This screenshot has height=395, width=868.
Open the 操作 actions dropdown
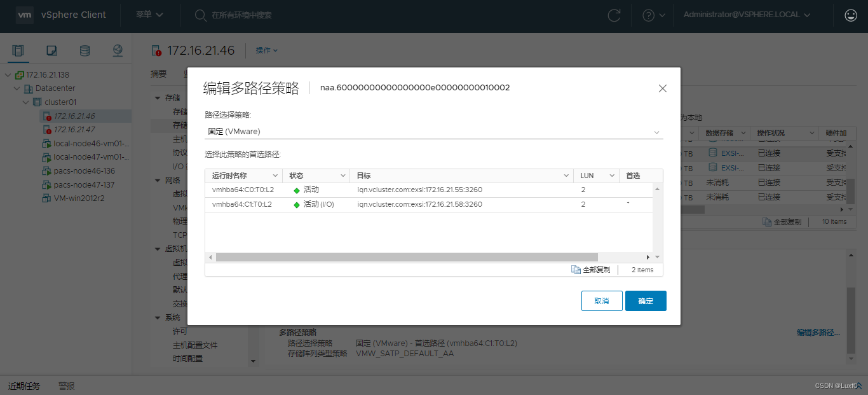point(267,50)
